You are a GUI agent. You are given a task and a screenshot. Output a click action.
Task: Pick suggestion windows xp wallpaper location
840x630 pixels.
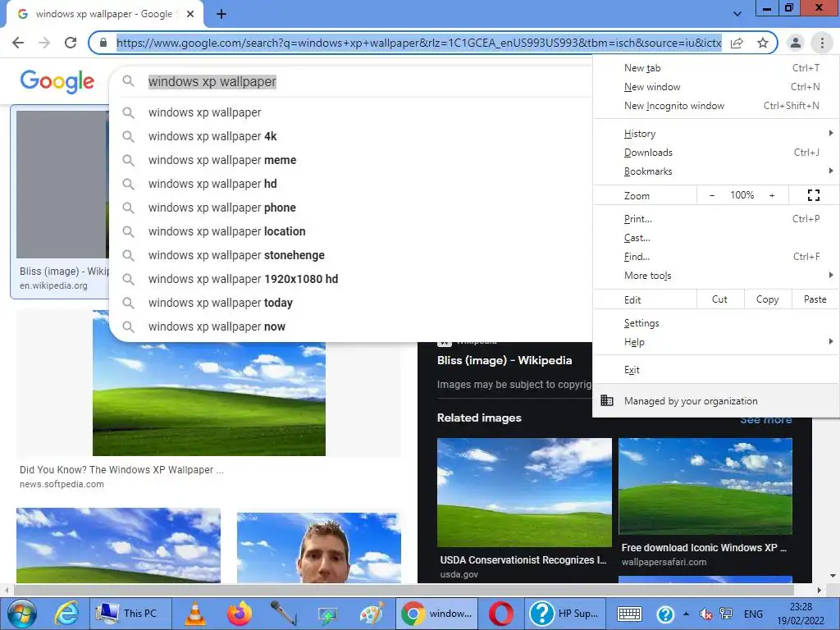pos(351,231)
